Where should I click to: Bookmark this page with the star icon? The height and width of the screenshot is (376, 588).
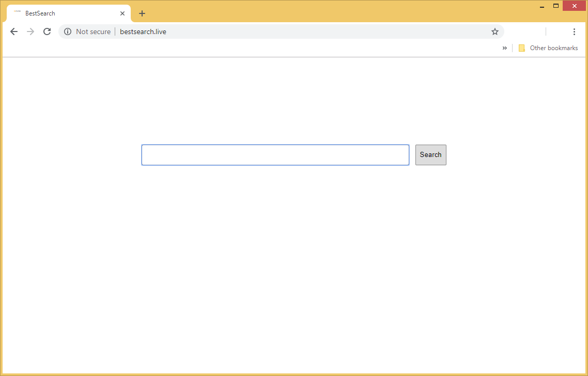coord(495,32)
